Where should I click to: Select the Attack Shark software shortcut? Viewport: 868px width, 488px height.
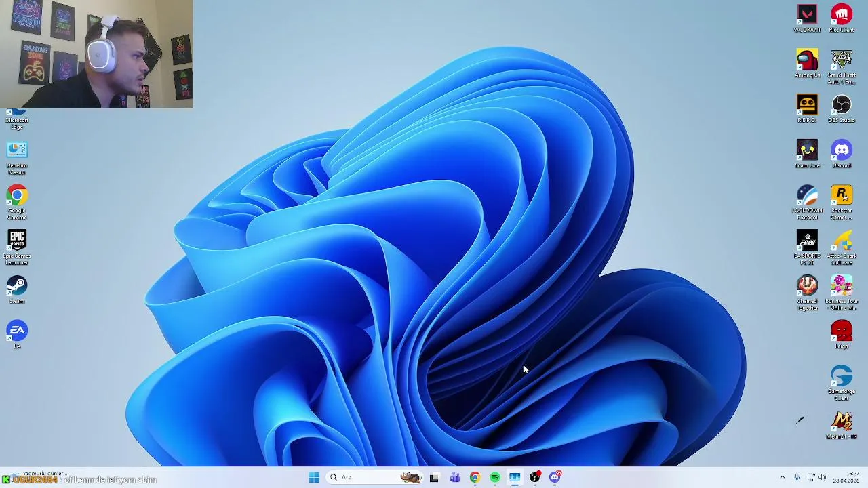point(842,248)
